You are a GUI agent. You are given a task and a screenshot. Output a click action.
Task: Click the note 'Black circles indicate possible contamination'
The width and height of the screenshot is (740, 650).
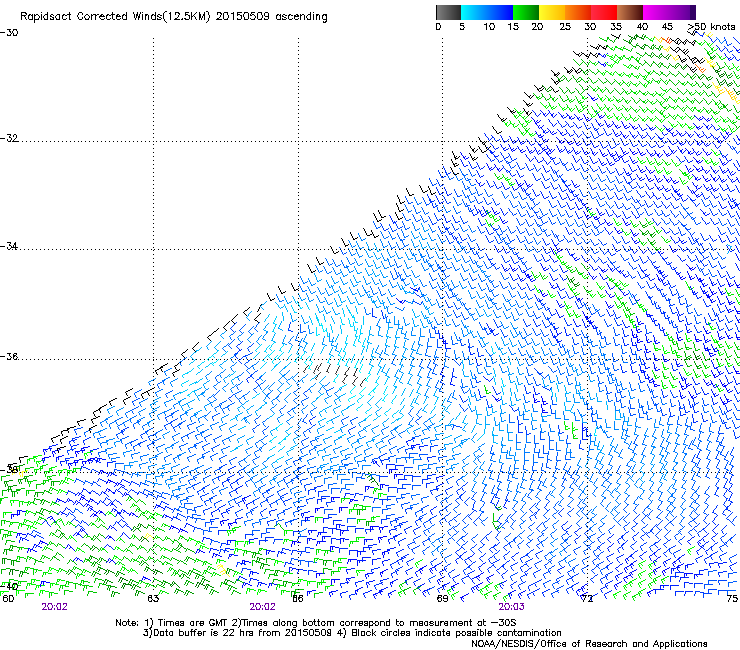(456, 633)
